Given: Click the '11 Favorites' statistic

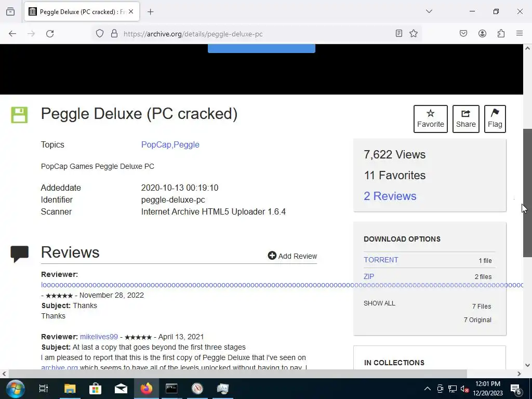Looking at the screenshot, I should coord(395,176).
